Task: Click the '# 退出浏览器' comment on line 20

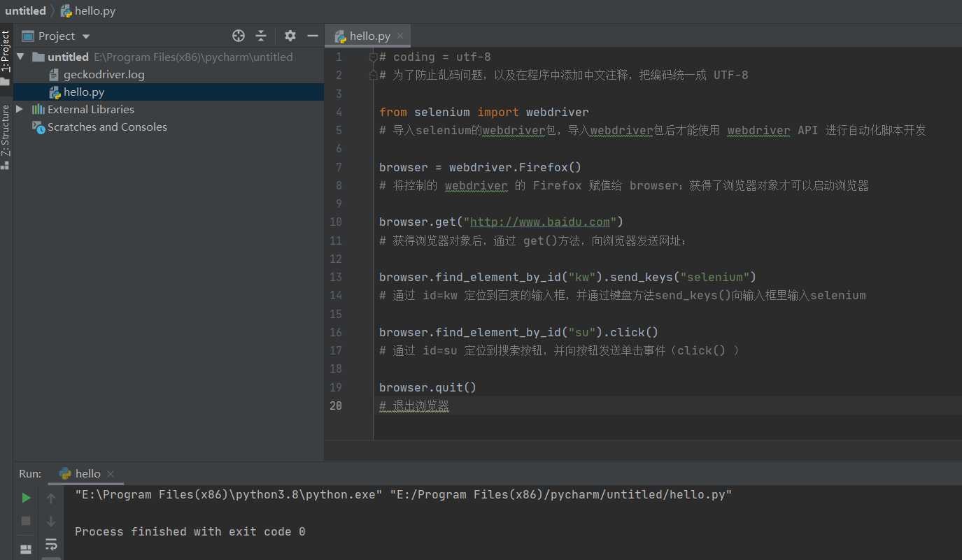Action: (x=414, y=406)
